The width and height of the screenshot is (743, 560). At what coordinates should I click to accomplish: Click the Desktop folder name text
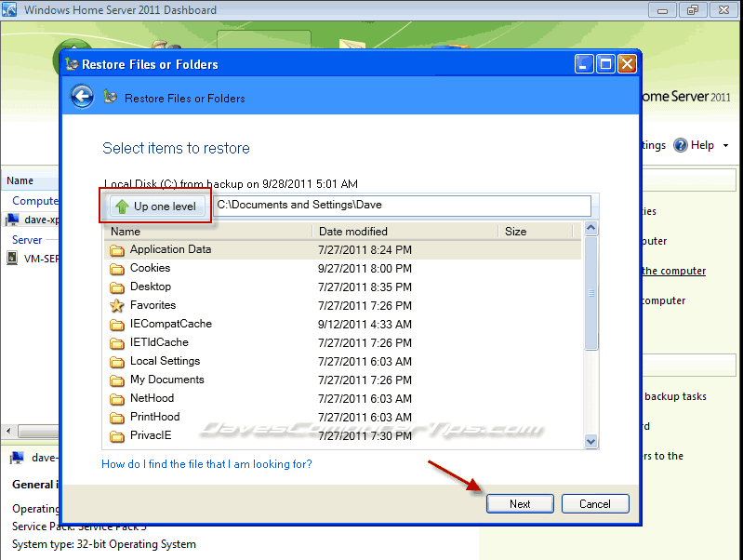(x=151, y=287)
